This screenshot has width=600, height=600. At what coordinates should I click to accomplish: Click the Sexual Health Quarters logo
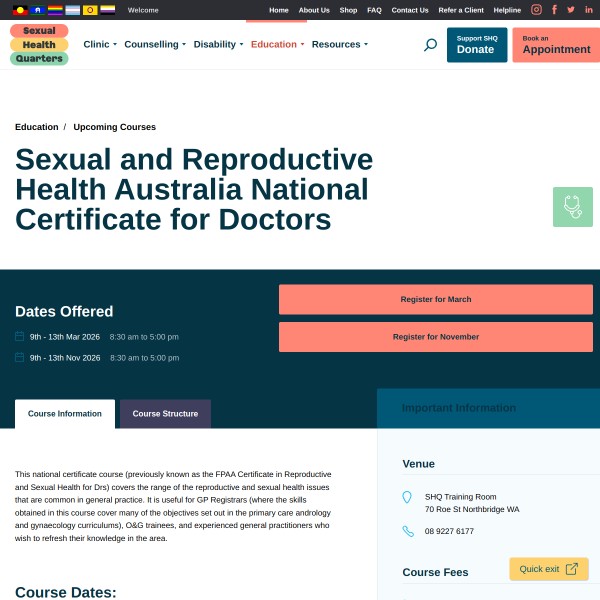pyautogui.click(x=39, y=45)
